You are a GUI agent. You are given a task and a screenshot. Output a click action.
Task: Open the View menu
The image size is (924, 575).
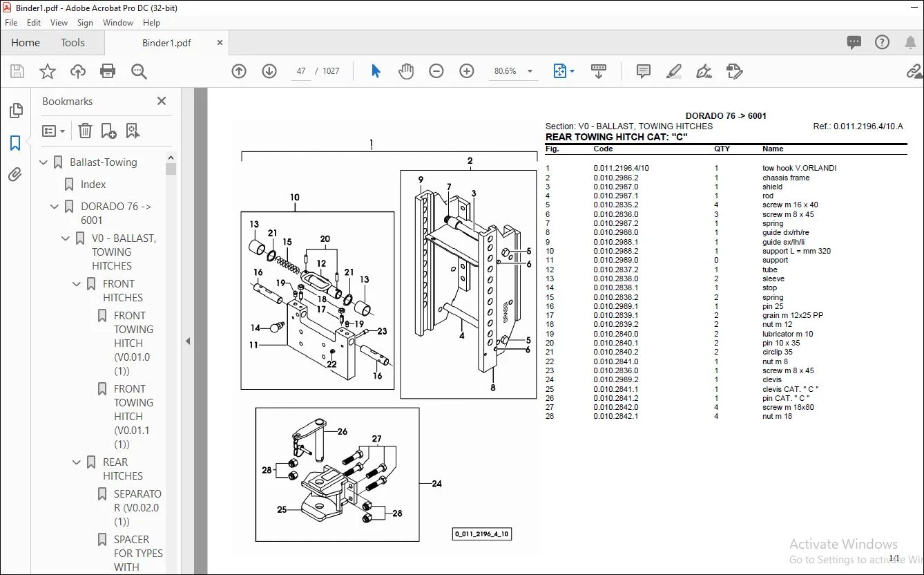coord(59,23)
